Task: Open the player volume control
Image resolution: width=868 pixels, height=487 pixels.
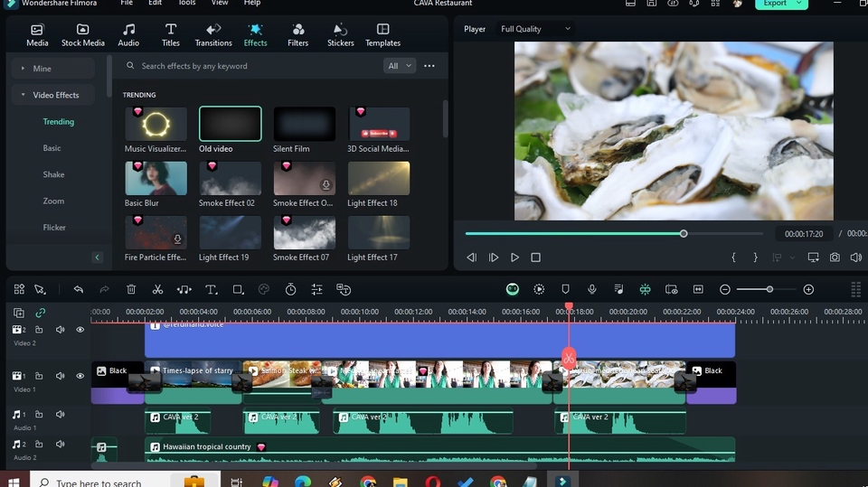Action: pos(856,258)
